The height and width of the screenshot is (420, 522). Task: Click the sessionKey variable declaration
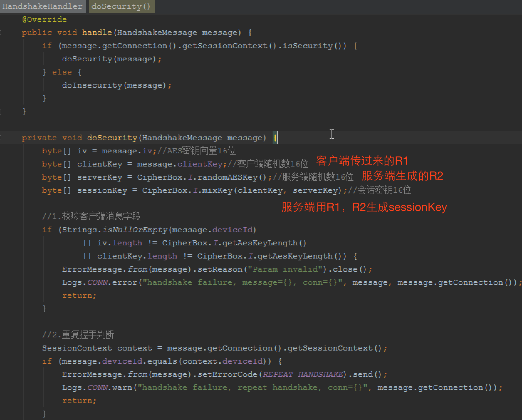click(102, 190)
